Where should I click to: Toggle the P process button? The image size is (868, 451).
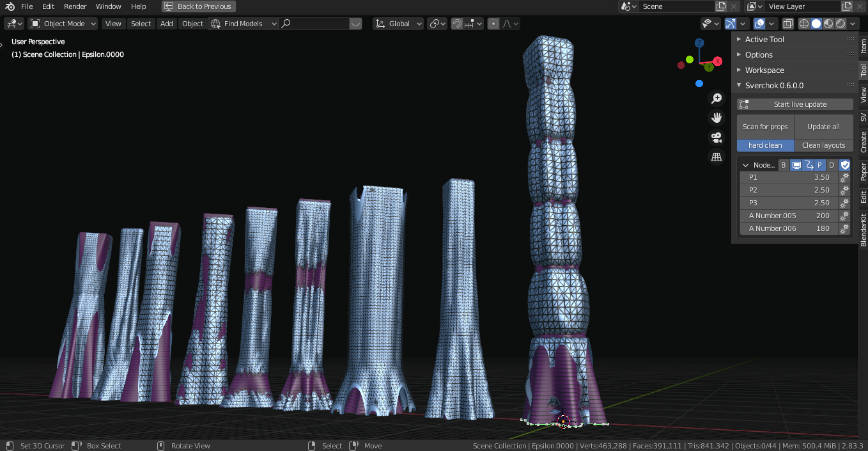[x=820, y=165]
